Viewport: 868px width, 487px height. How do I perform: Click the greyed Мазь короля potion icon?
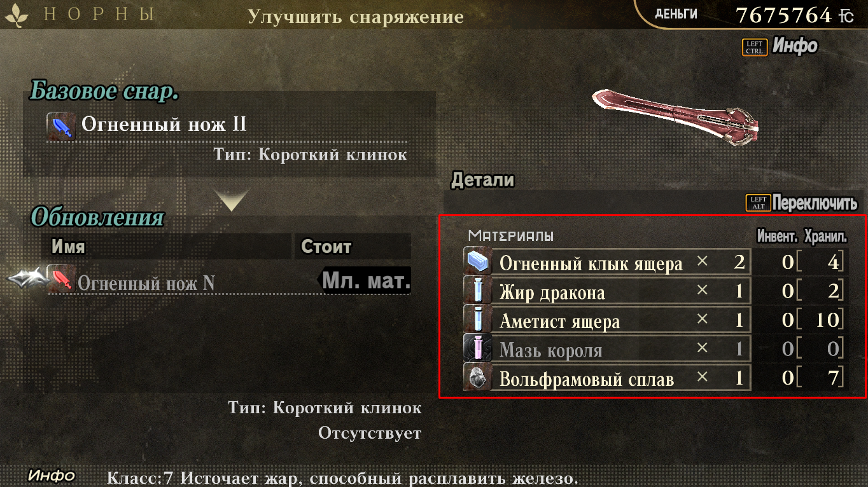477,348
